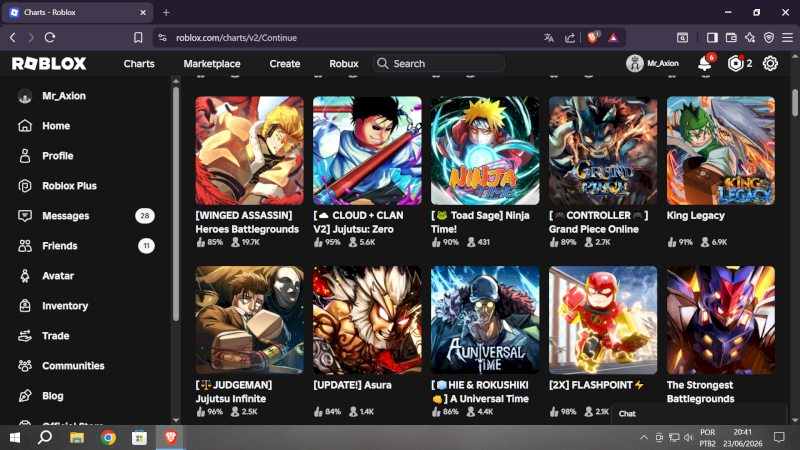This screenshot has height=450, width=800.
Task: Click the [UPDATE!] Asura title link
Action: (x=353, y=385)
